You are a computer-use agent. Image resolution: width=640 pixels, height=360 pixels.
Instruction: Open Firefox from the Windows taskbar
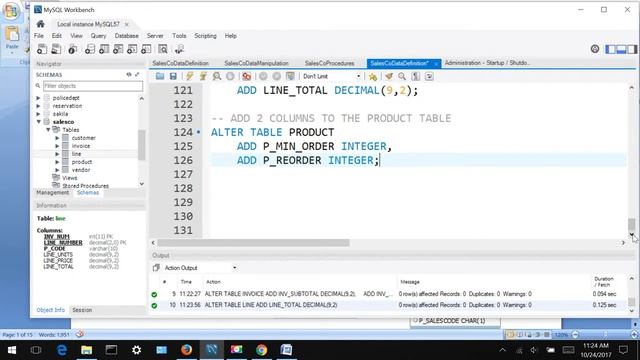click(187, 350)
